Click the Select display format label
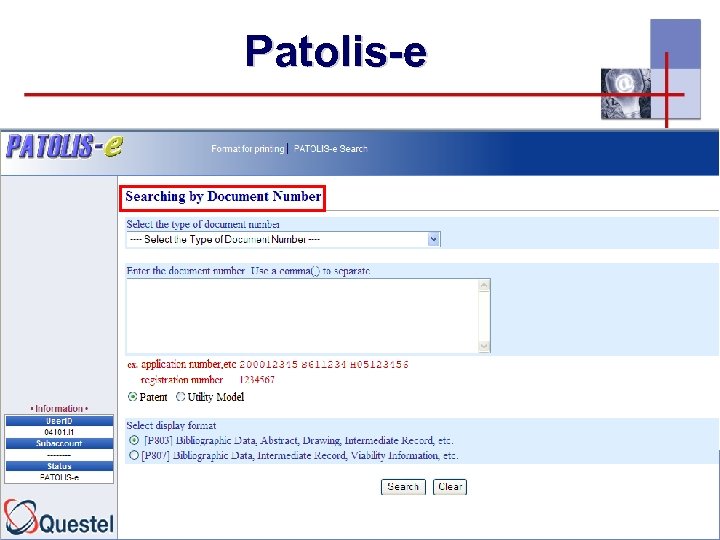Image resolution: width=720 pixels, height=540 pixels. (x=171, y=425)
